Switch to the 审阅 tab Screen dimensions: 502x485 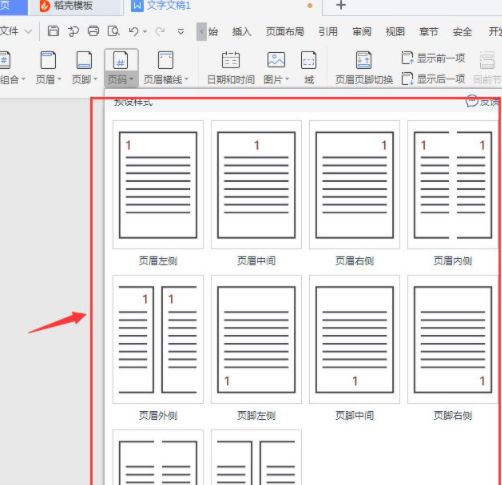(x=362, y=32)
